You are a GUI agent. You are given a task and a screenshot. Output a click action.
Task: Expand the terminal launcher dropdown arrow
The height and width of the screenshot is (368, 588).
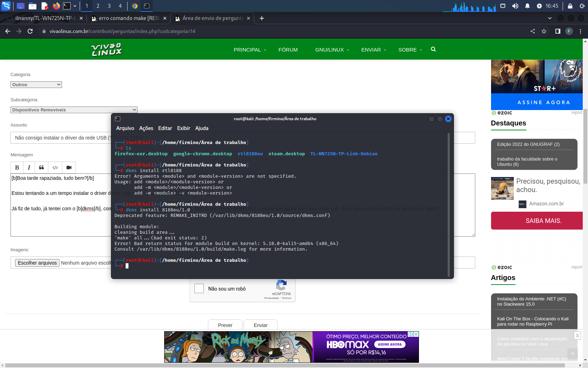[x=75, y=6]
